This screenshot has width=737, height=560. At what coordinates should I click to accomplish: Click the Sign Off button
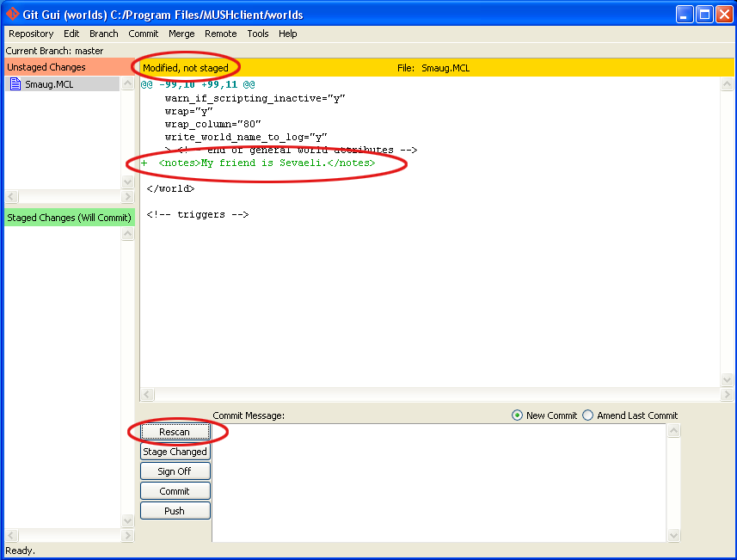click(175, 471)
